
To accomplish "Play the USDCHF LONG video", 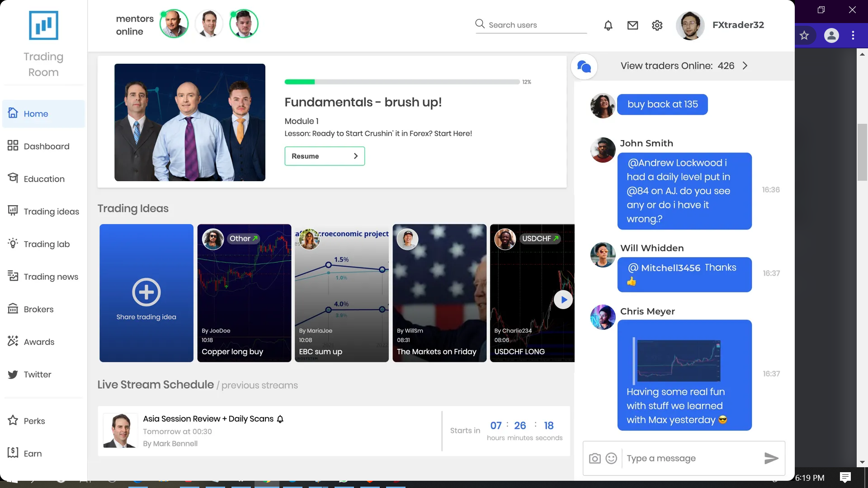I will click(563, 300).
